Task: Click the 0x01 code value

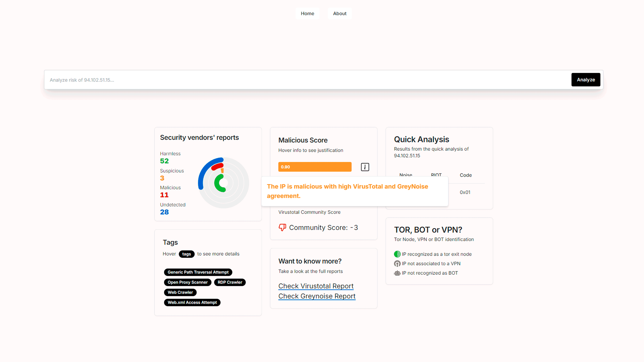Action: pyautogui.click(x=465, y=192)
